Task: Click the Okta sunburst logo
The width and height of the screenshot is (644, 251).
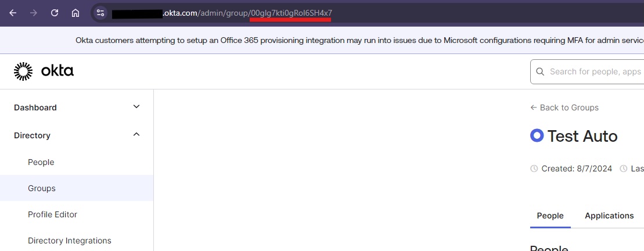Action: 23,71
